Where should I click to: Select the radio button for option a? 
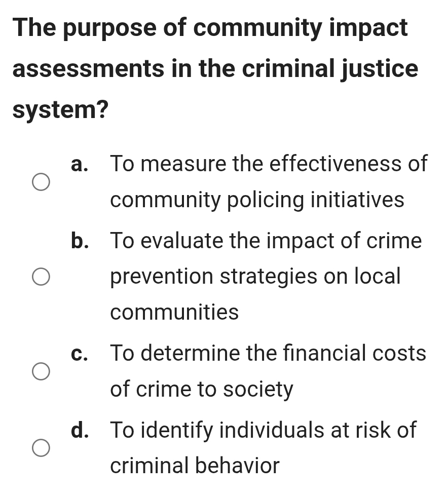click(41, 182)
